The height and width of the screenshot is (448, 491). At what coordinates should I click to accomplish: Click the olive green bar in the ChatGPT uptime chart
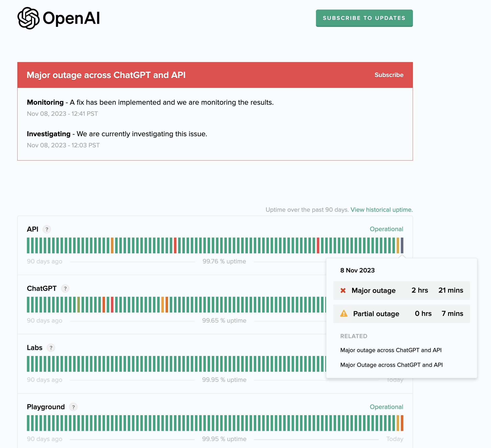coord(79,305)
